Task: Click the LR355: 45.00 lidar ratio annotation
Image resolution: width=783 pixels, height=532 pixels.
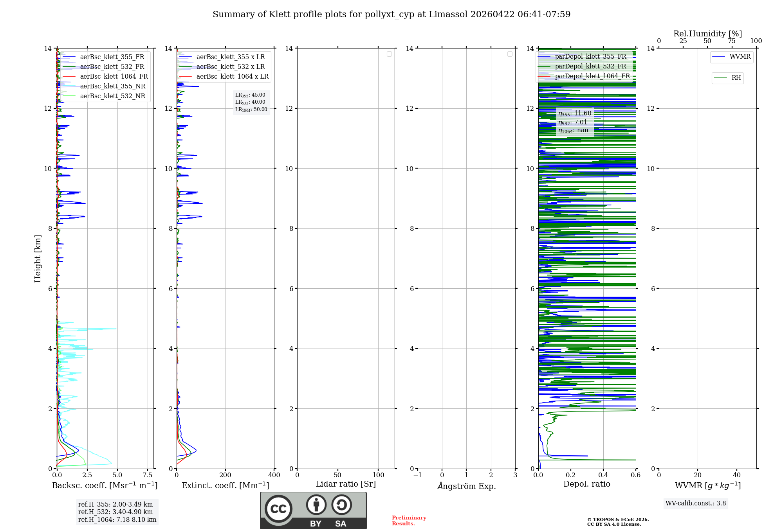Action: point(250,95)
